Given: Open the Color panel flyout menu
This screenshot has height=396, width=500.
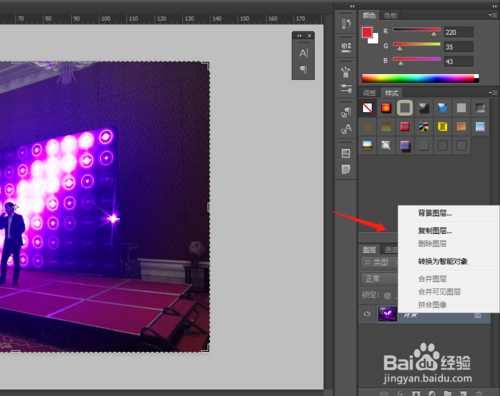Looking at the screenshot, I should [492, 15].
